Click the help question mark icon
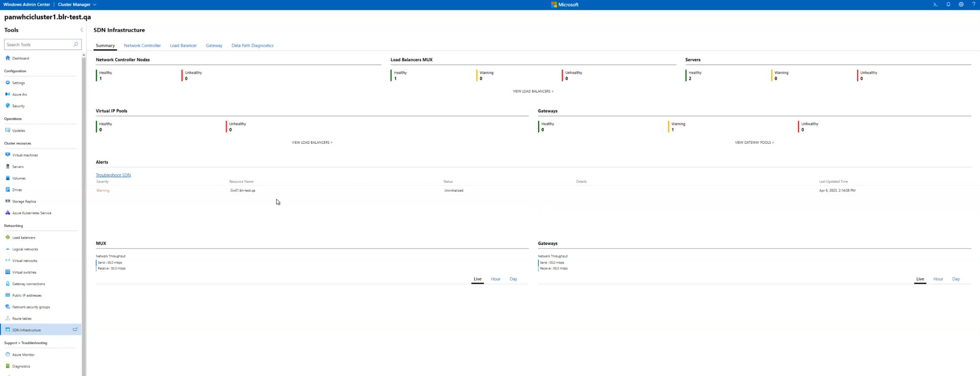Image resolution: width=980 pixels, height=376 pixels. (974, 4)
